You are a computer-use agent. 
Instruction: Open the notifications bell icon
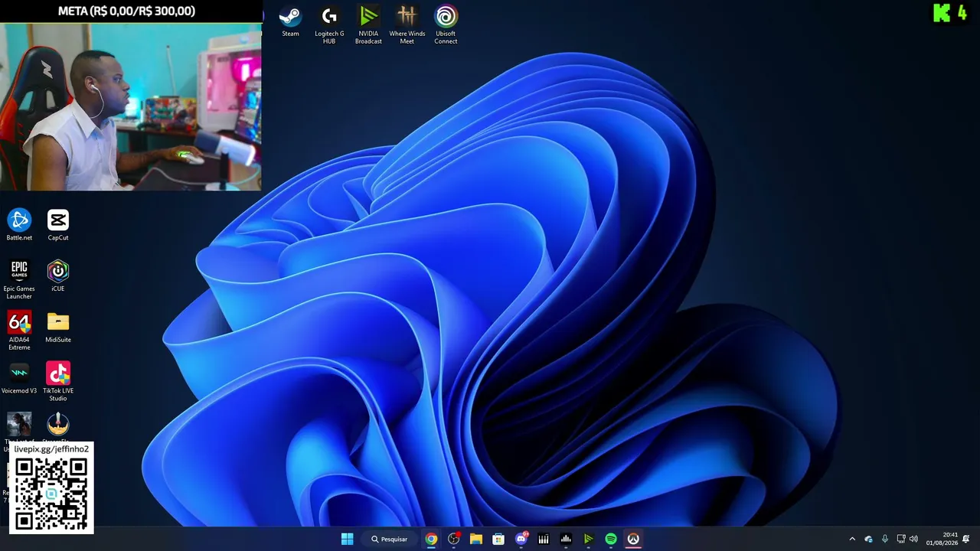pos(966,539)
